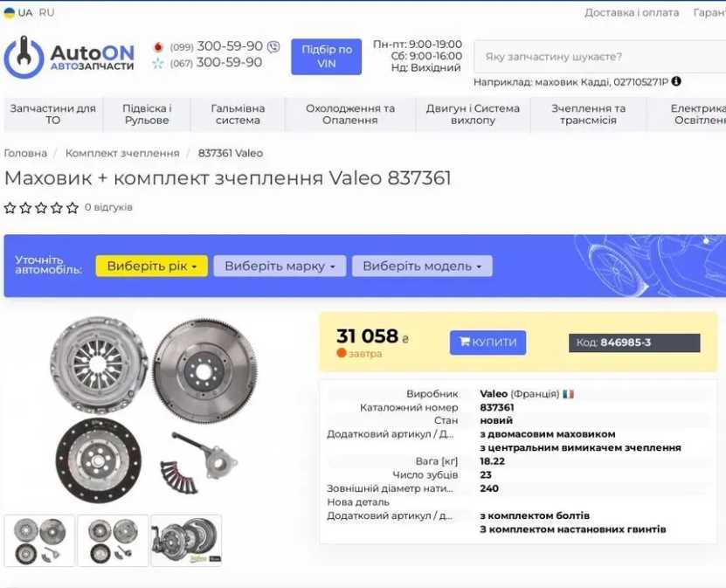Click the Kyivstar star icon

[x=158, y=63]
